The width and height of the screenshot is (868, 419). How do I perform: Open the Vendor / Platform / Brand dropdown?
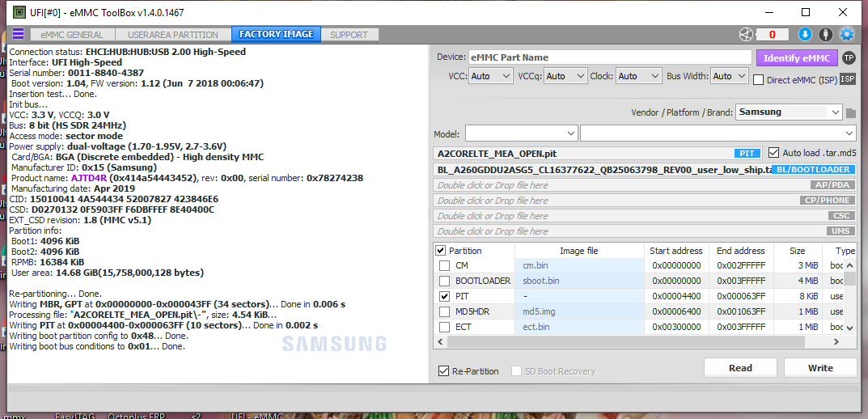click(789, 112)
